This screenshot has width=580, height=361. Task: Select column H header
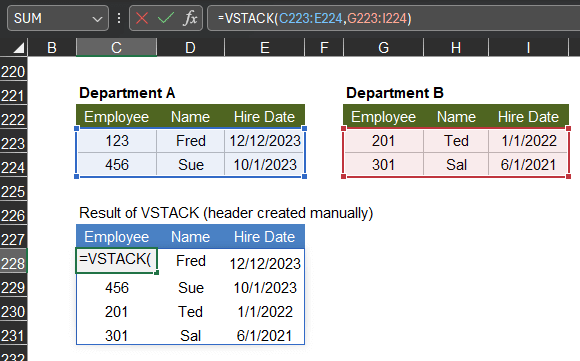coord(456,48)
